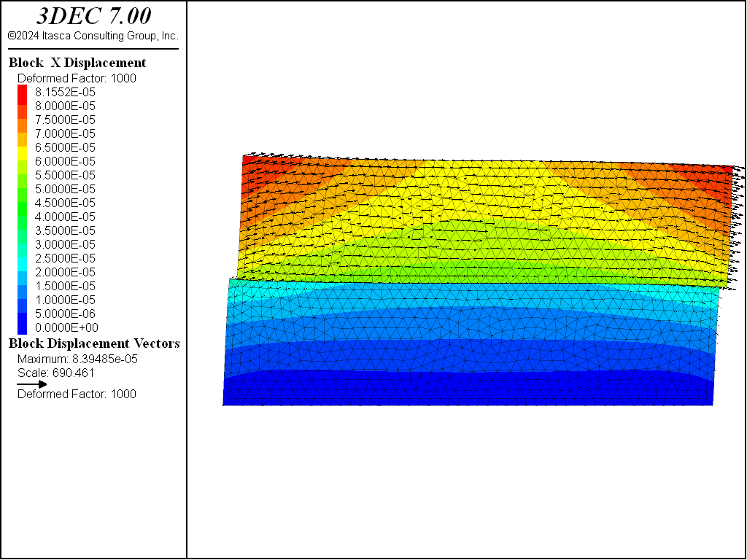This screenshot has width=747, height=560.
Task: Click the first Deformed Factor: 1000 label under Block X Displacement
Action: point(77,78)
